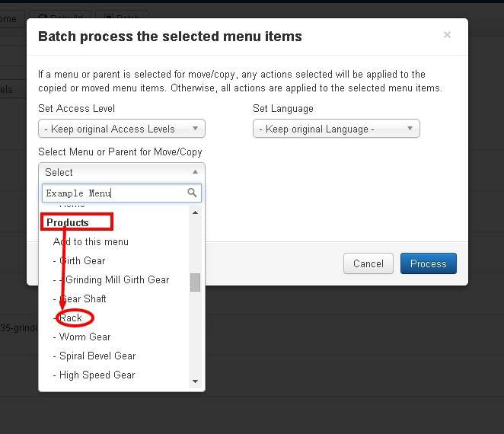
Task: Click the search magnifier icon in dropdown
Action: [193, 193]
